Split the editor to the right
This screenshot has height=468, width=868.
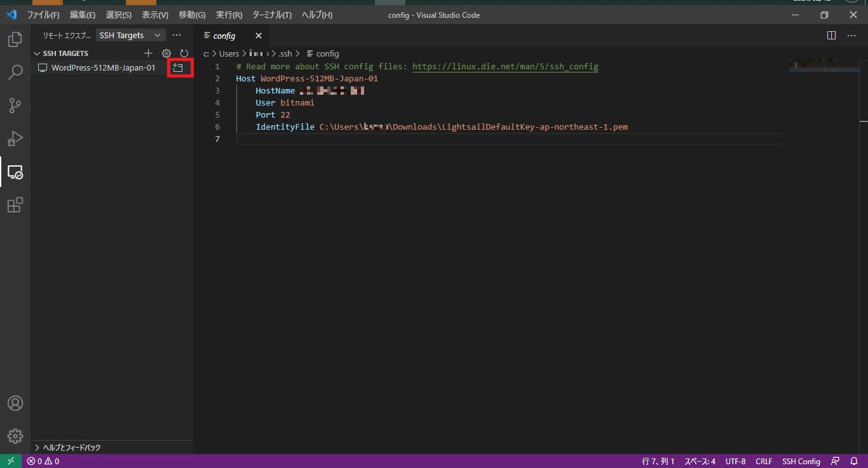pyautogui.click(x=831, y=36)
